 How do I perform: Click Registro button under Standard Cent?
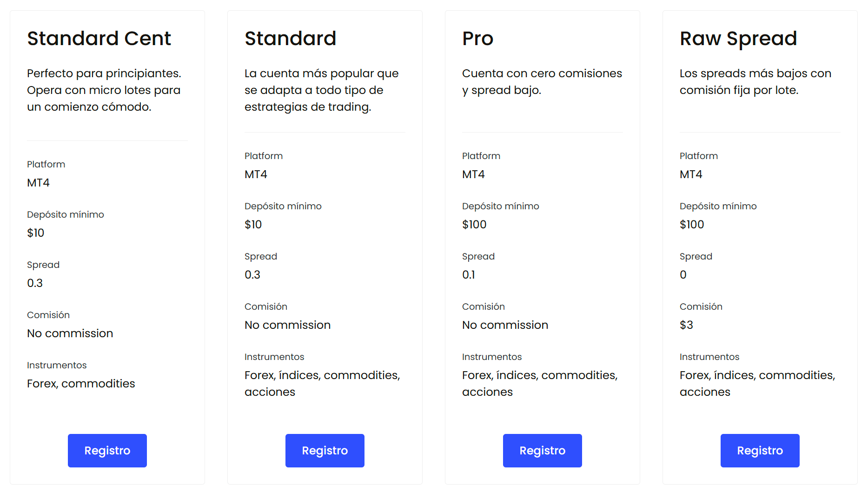click(x=107, y=450)
